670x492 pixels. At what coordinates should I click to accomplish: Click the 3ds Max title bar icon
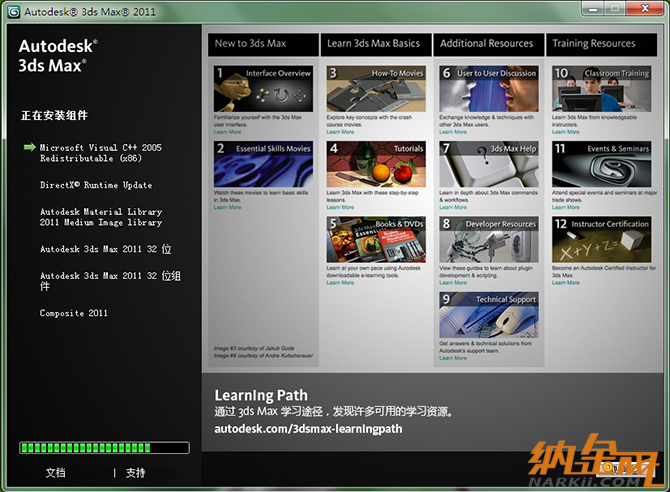point(14,12)
